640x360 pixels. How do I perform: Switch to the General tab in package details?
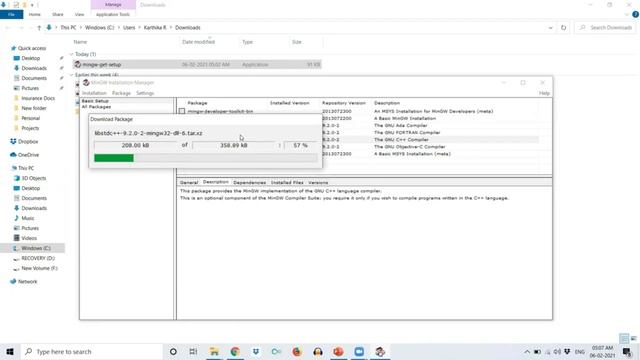[x=189, y=182]
